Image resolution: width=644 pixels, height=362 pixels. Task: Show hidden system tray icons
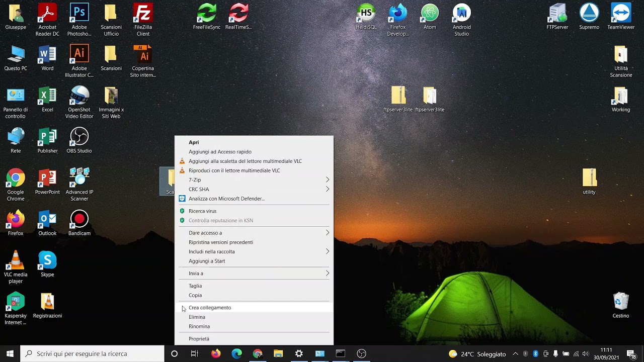515,354
